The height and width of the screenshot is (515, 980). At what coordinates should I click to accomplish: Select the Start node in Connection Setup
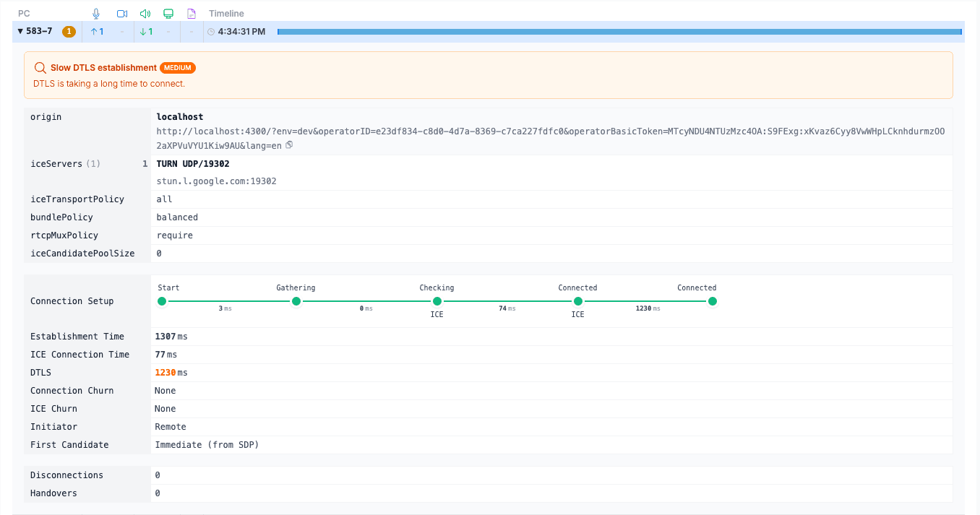pyautogui.click(x=162, y=301)
